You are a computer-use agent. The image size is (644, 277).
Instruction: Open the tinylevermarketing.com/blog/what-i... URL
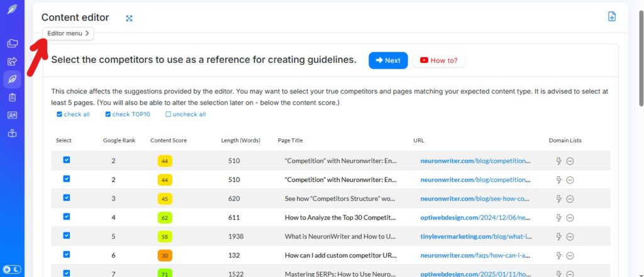tap(476, 237)
